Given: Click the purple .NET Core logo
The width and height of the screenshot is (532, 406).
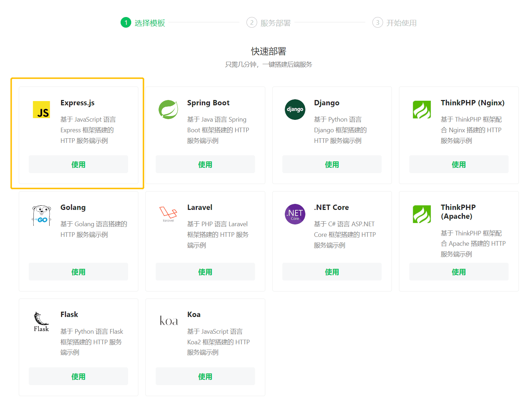Looking at the screenshot, I should click(x=295, y=214).
